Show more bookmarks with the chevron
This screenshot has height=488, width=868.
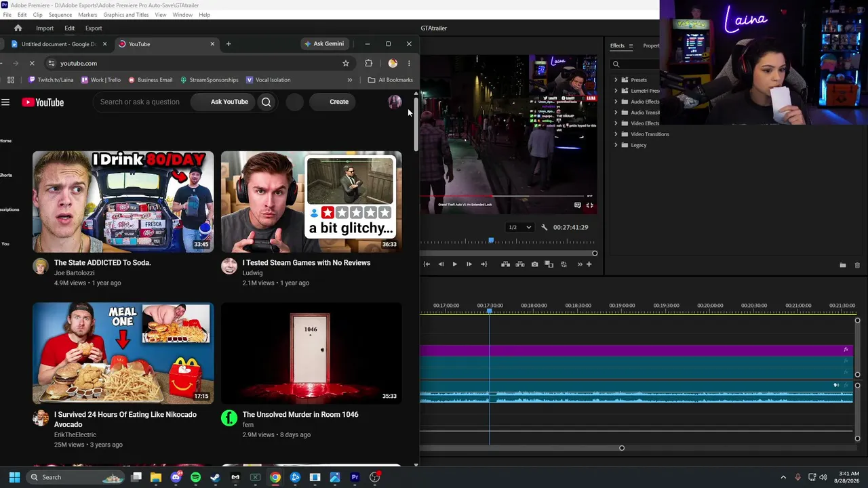tap(350, 80)
